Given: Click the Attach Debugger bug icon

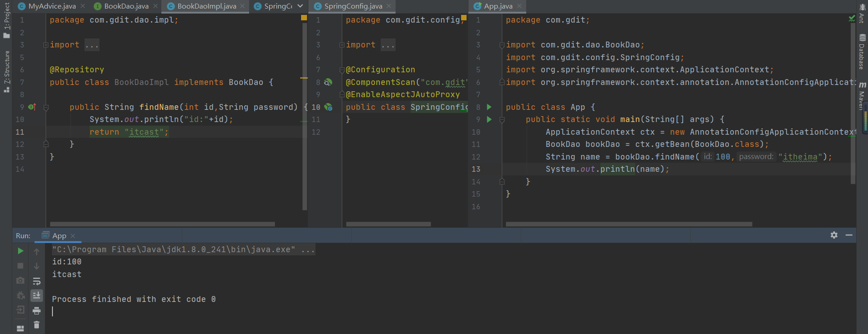Looking at the screenshot, I should click(x=20, y=295).
